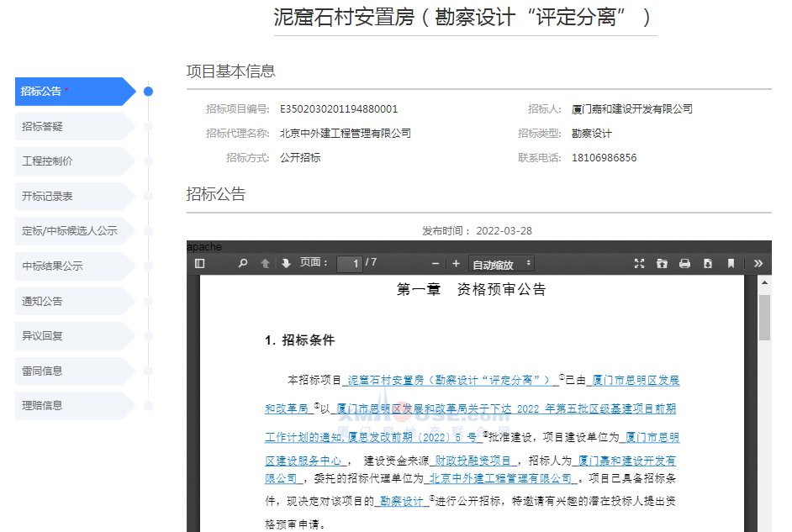Click the PDF vertical scrollbar thumb
The image size is (792, 532).
[764, 318]
